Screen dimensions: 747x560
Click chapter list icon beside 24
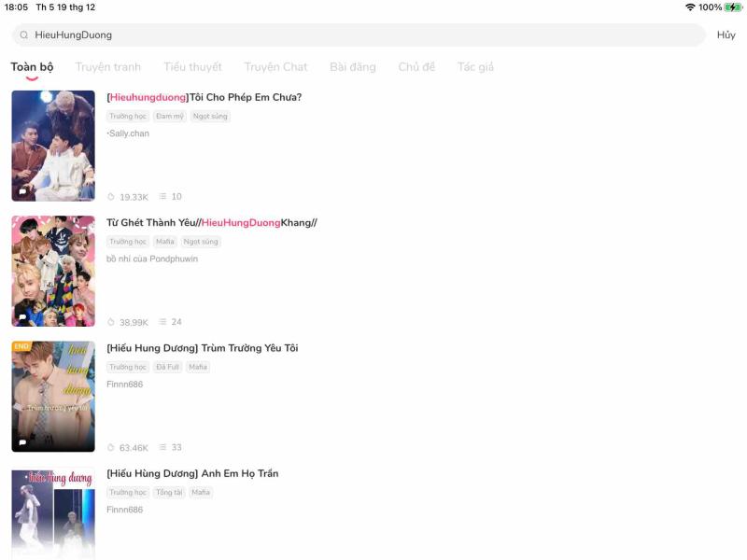tap(162, 321)
